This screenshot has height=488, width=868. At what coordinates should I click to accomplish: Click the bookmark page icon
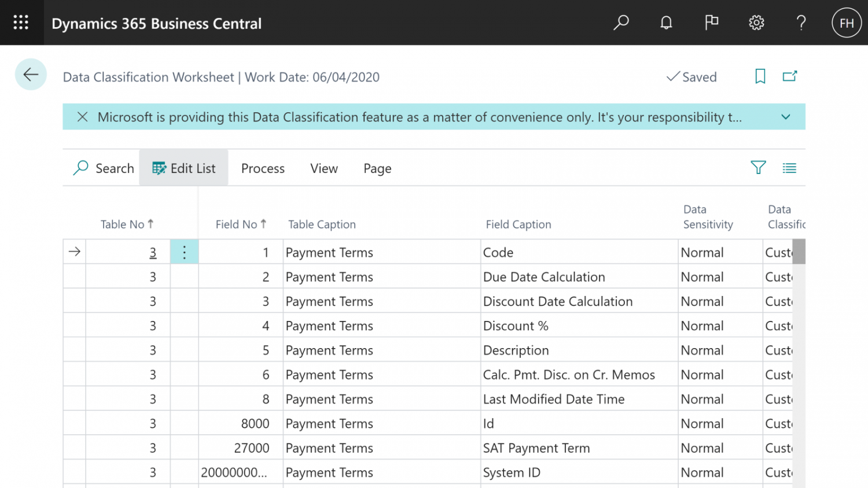760,76
